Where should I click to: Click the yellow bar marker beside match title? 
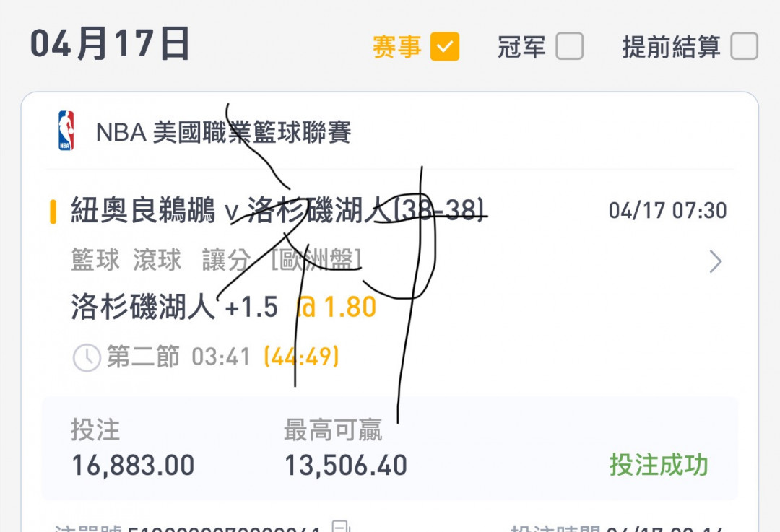[x=53, y=212]
